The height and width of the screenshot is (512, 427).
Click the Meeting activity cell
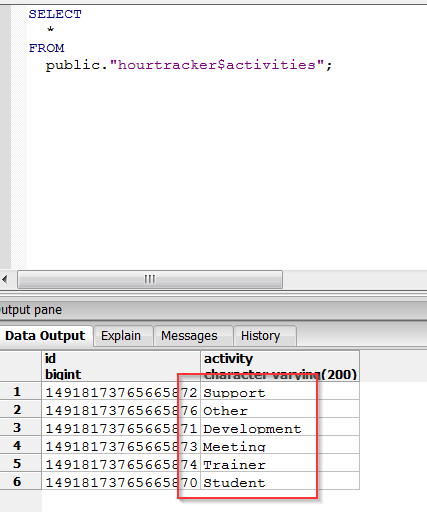click(280, 445)
